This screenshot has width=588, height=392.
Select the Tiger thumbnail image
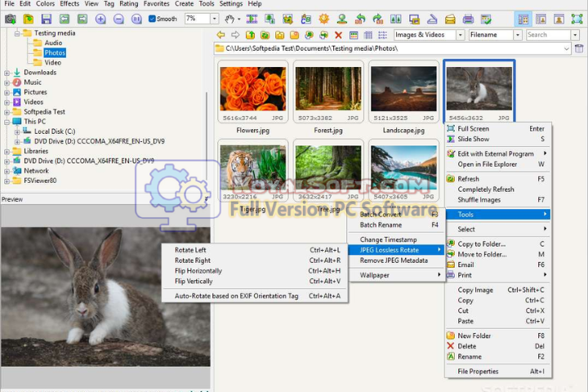252,171
